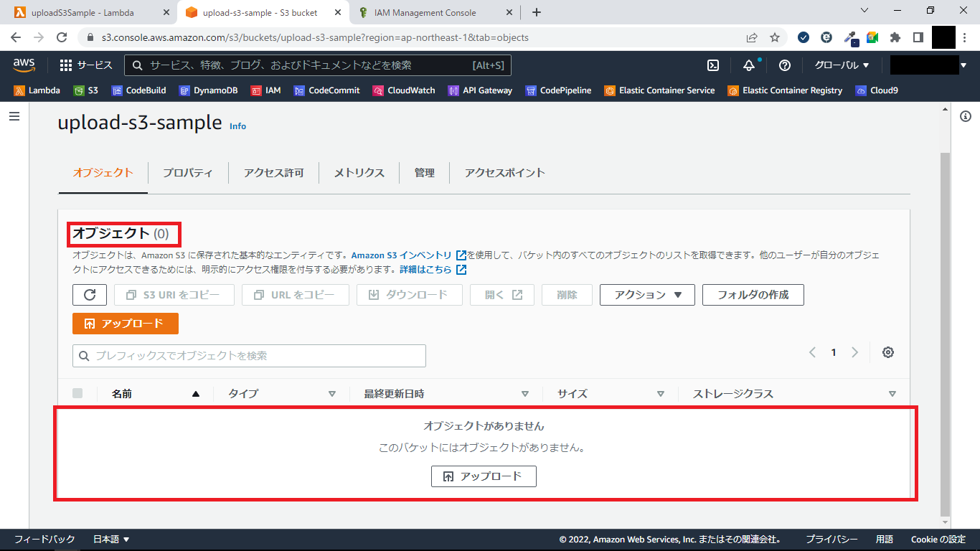The width and height of the screenshot is (980, 551).
Task: Toggle the select all objects checkbox
Action: pyautogui.click(x=77, y=393)
